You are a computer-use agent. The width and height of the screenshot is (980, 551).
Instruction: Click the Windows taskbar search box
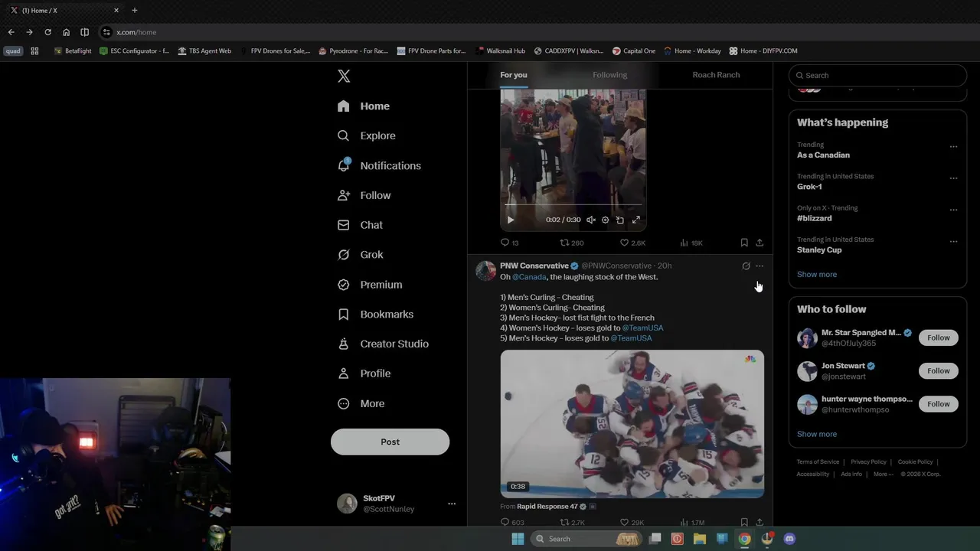586,539
